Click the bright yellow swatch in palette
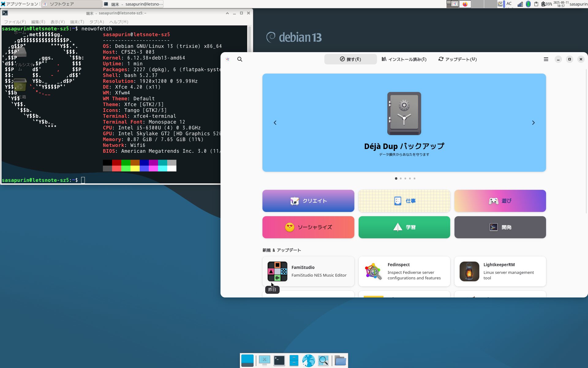The image size is (588, 368). [135, 168]
